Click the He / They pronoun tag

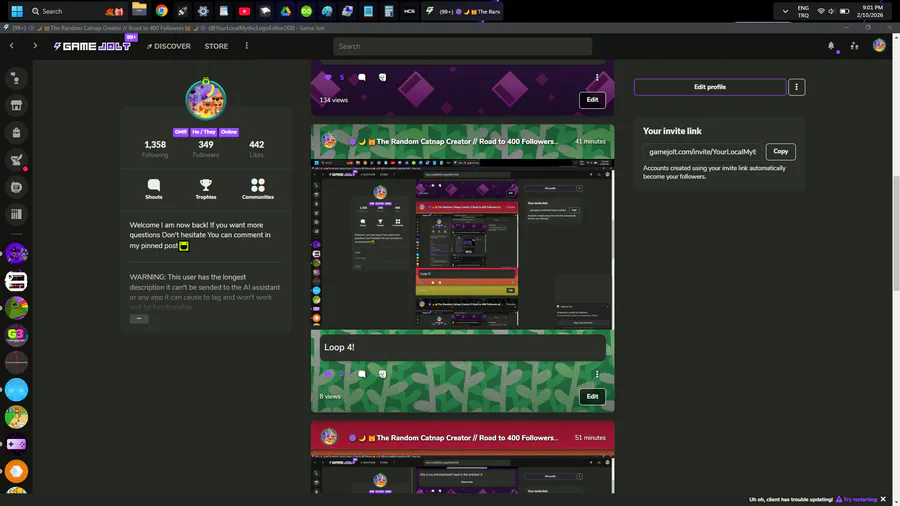(x=204, y=132)
